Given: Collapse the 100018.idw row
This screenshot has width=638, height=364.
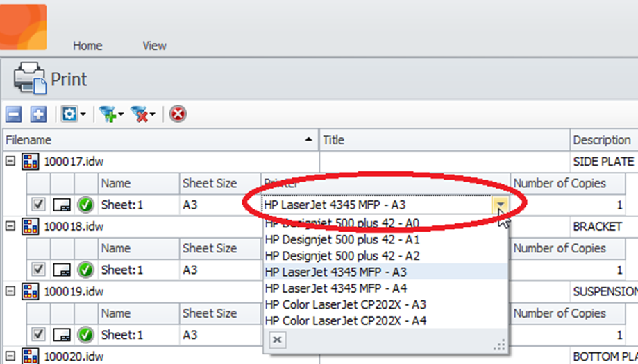Looking at the screenshot, I should (x=10, y=226).
